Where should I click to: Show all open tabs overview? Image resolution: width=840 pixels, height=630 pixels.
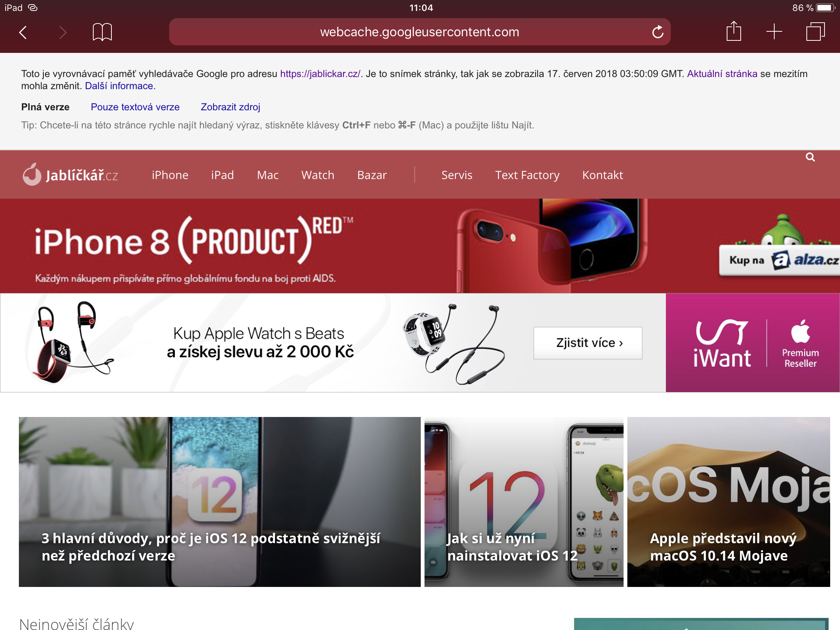pyautogui.click(x=815, y=31)
